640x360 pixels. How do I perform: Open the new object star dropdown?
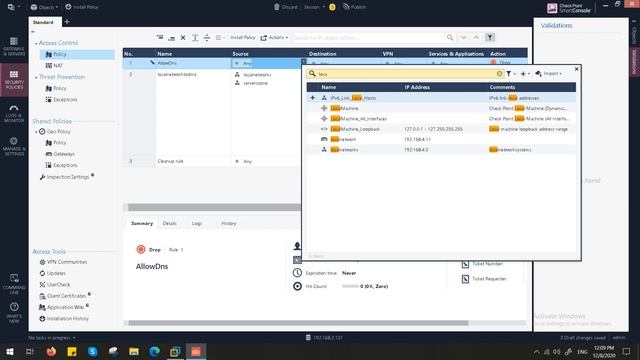(525, 74)
